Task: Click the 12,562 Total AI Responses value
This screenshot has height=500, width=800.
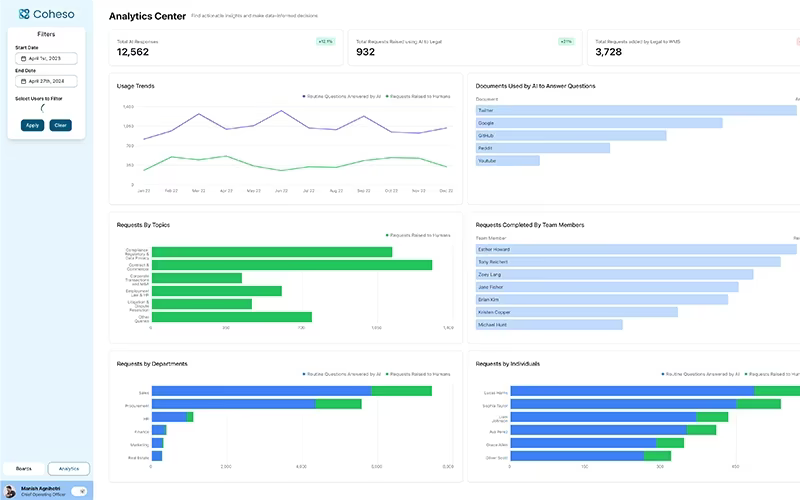Action: (133, 52)
